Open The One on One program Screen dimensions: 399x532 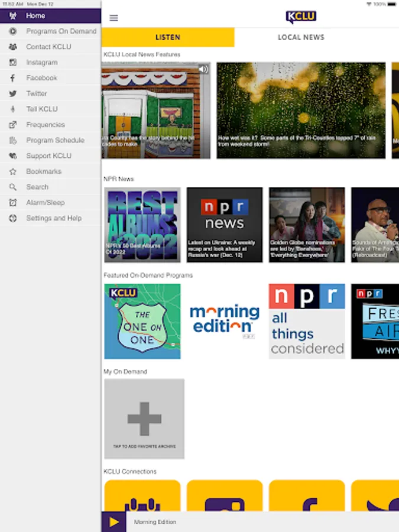tap(142, 322)
